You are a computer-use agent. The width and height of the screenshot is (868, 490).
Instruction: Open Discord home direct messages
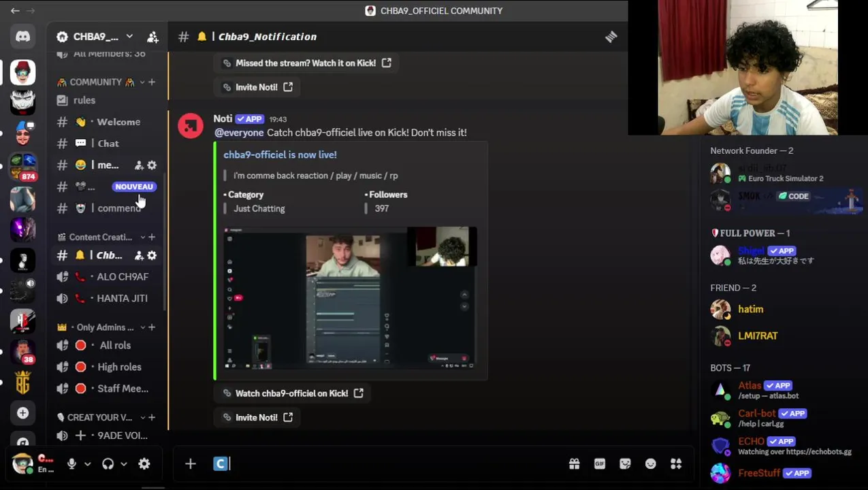pyautogui.click(x=23, y=37)
